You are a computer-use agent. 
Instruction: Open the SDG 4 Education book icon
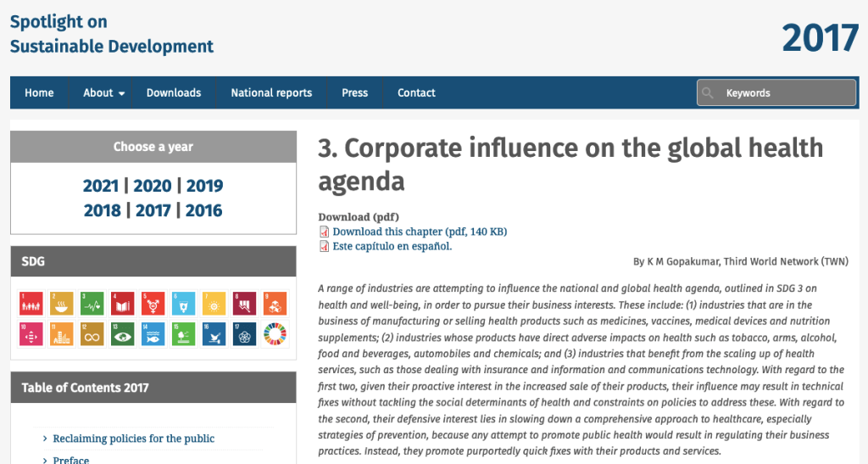click(x=123, y=302)
